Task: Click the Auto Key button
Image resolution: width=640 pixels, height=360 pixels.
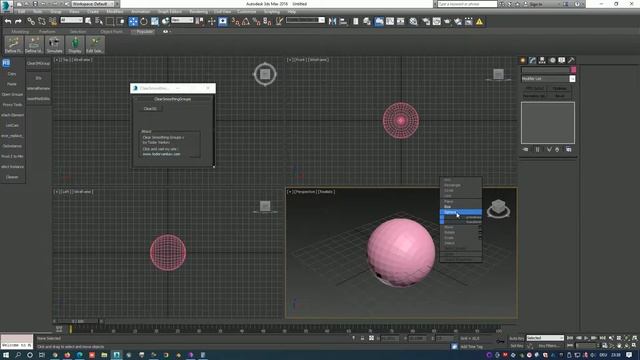Action: click(516, 338)
